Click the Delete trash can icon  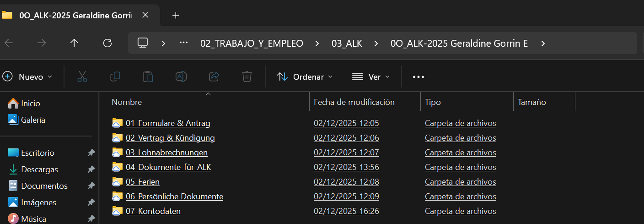click(x=247, y=77)
